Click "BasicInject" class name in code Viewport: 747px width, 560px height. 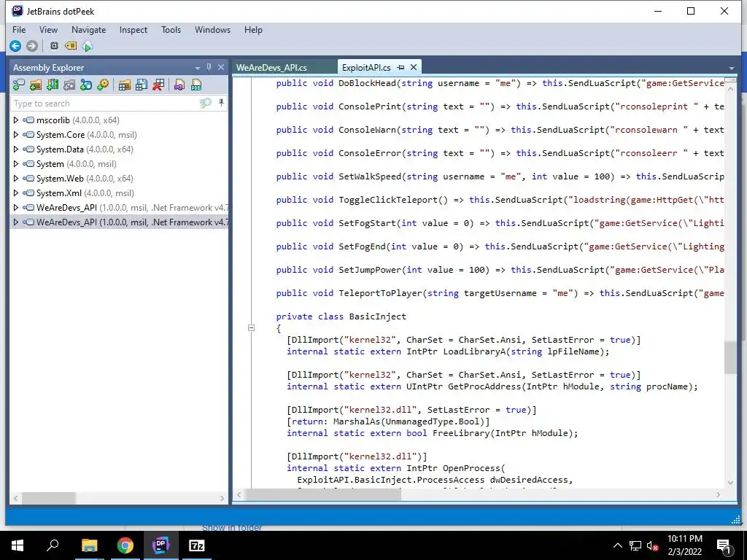click(377, 316)
